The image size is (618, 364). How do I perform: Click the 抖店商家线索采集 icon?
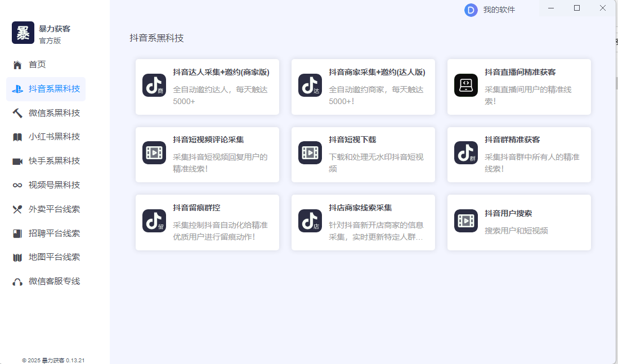pos(310,221)
